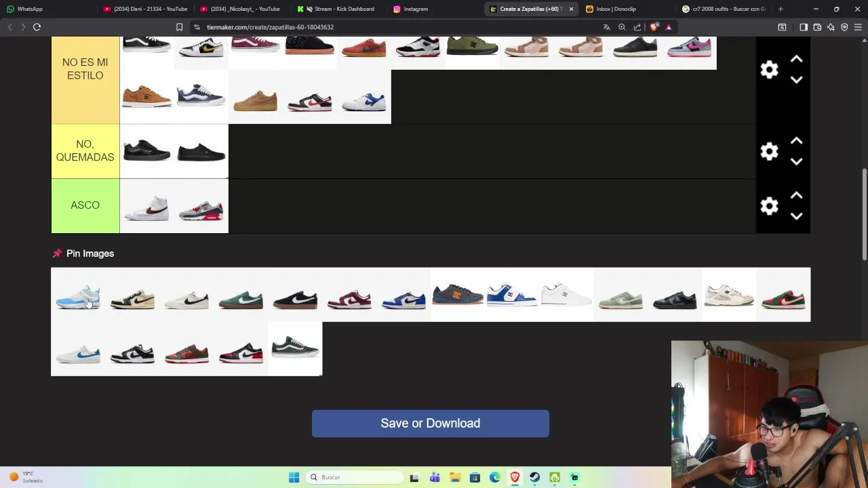868x488 pixels.
Task: Select the navy Vans Knu Skool in NO ES MI ESTILO
Action: click(x=201, y=97)
